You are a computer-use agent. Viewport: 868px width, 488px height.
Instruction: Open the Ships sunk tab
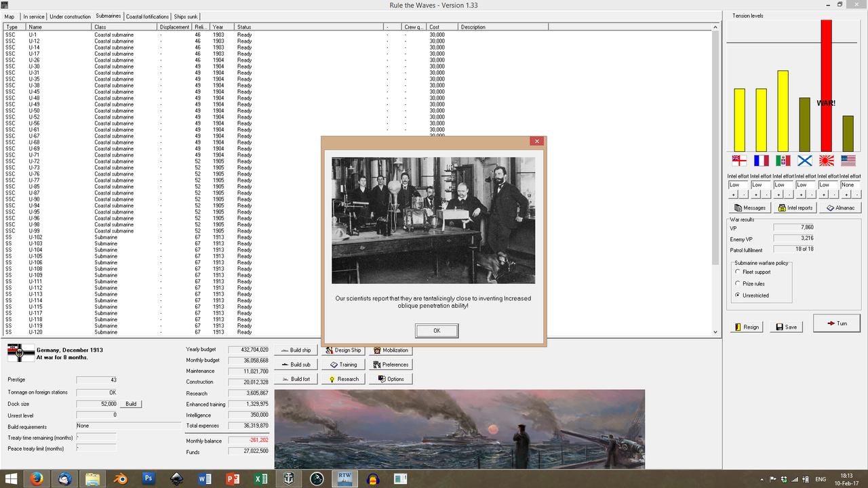(x=185, y=16)
